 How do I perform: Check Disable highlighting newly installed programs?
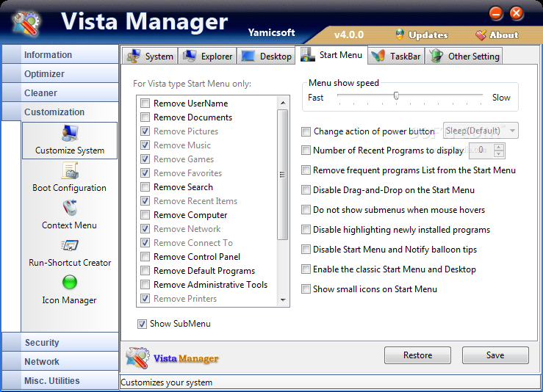306,230
